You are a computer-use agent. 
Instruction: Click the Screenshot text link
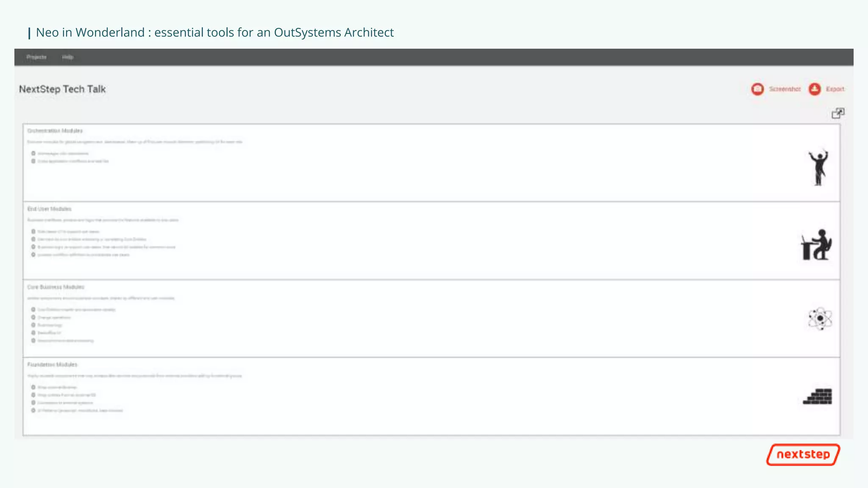click(785, 89)
